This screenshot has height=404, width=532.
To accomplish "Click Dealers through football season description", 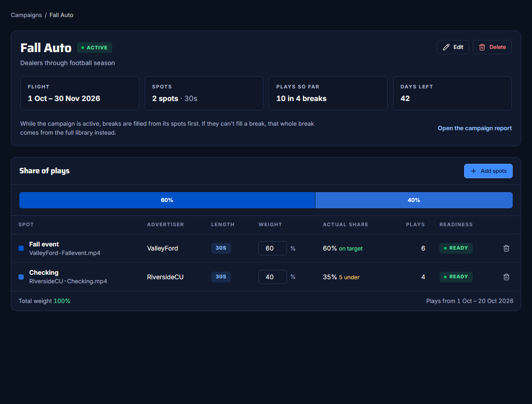I will 67,63.
